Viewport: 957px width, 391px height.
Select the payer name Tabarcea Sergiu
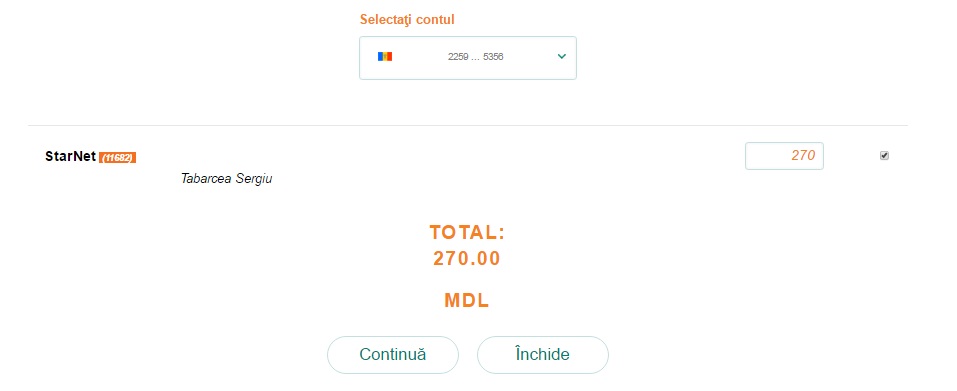[x=226, y=179]
